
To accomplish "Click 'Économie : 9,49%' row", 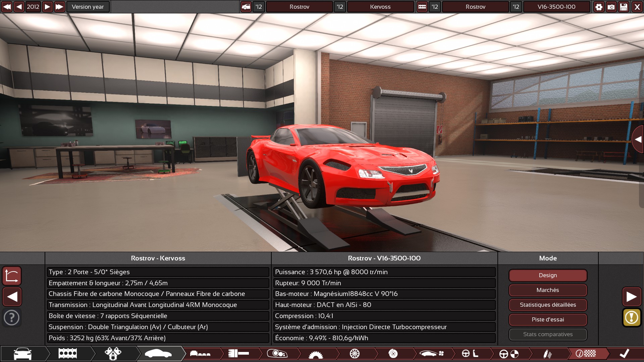I will pyautogui.click(x=384, y=338).
